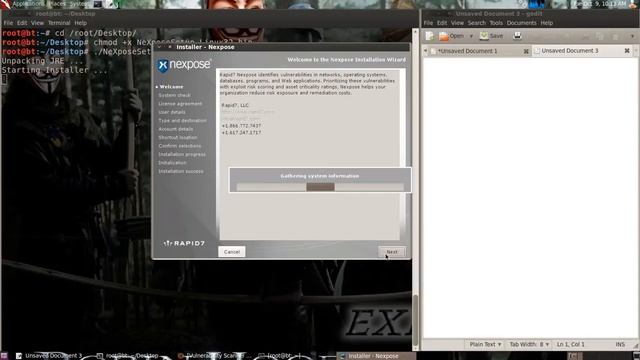Click the Open button in gedit toolbar
The height and width of the screenshot is (360, 640).
[x=451, y=36]
